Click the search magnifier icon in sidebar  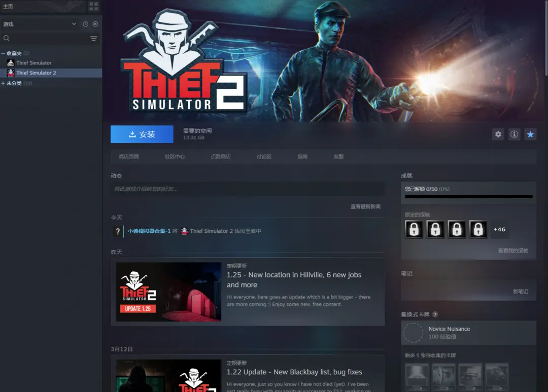(6, 38)
